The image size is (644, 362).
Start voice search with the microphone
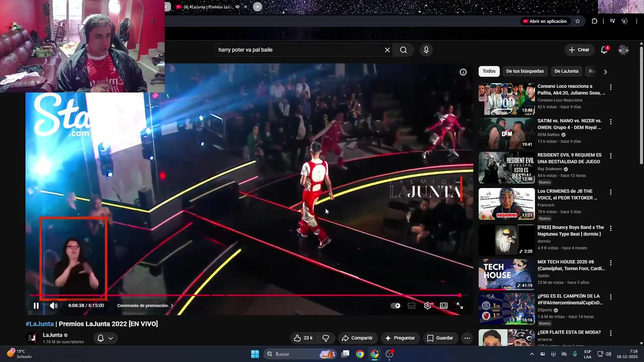click(426, 50)
